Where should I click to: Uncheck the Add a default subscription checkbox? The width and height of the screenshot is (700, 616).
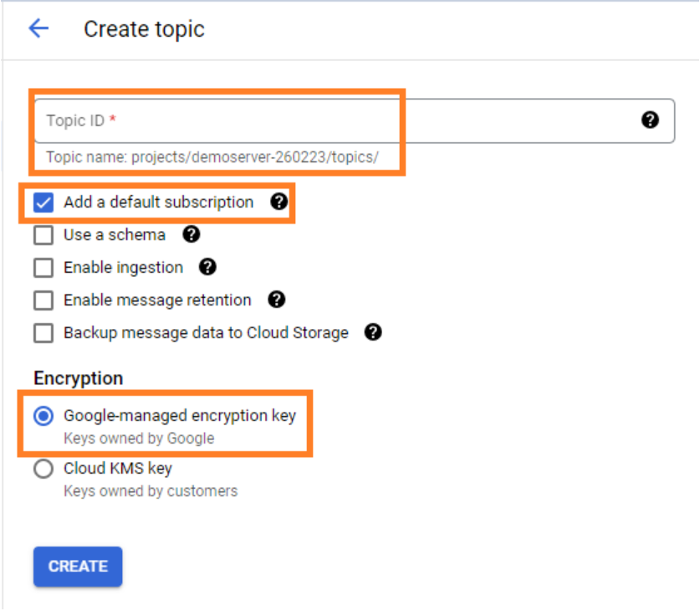(x=43, y=202)
